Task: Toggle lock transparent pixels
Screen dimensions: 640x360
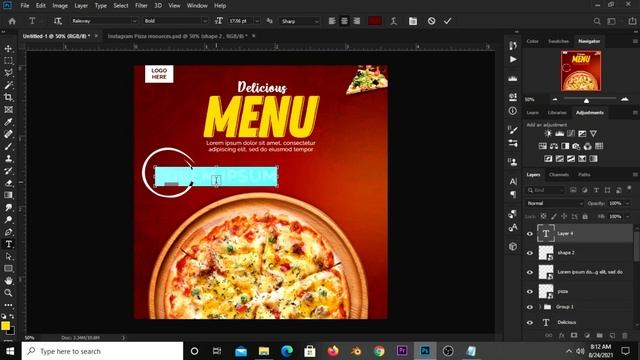Action: pos(543,216)
